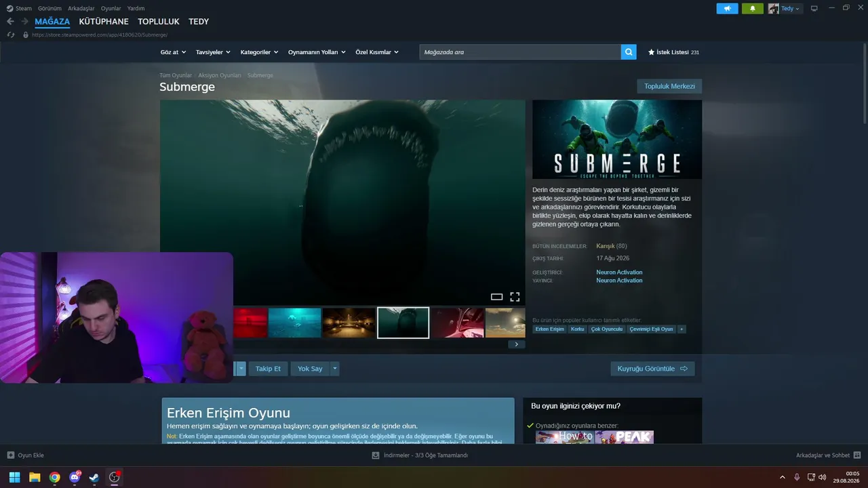Launch Chrome from the taskbar
The width and height of the screenshot is (868, 488).
pos(54,477)
